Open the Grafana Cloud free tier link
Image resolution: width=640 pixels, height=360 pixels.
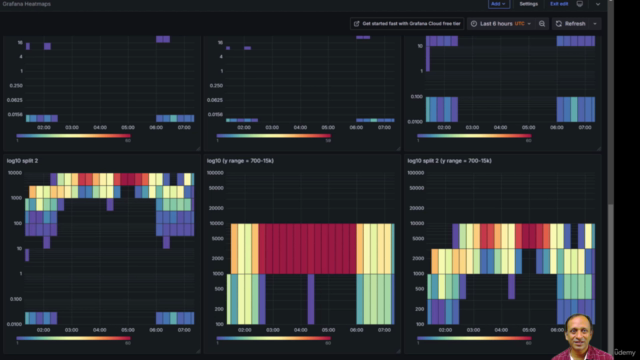[407, 24]
